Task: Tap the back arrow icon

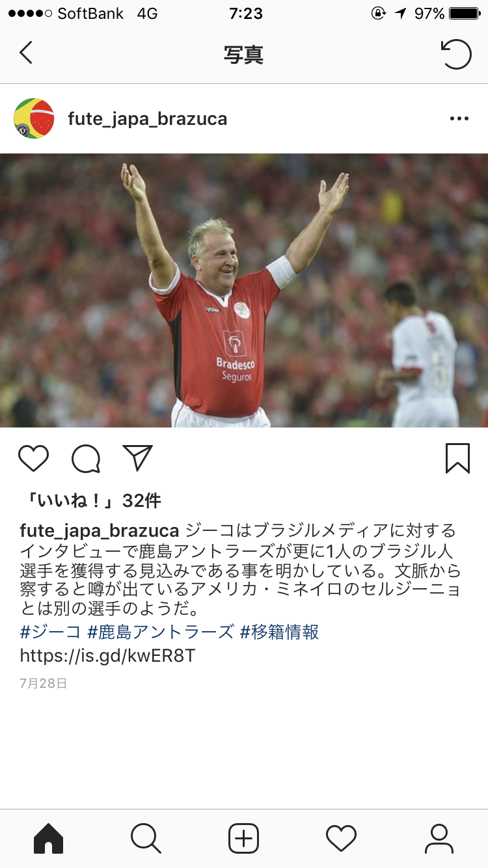Action: coord(26,53)
